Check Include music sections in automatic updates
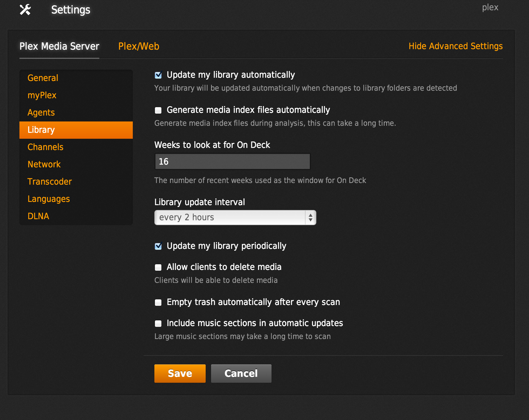The width and height of the screenshot is (529, 420). coord(158,323)
